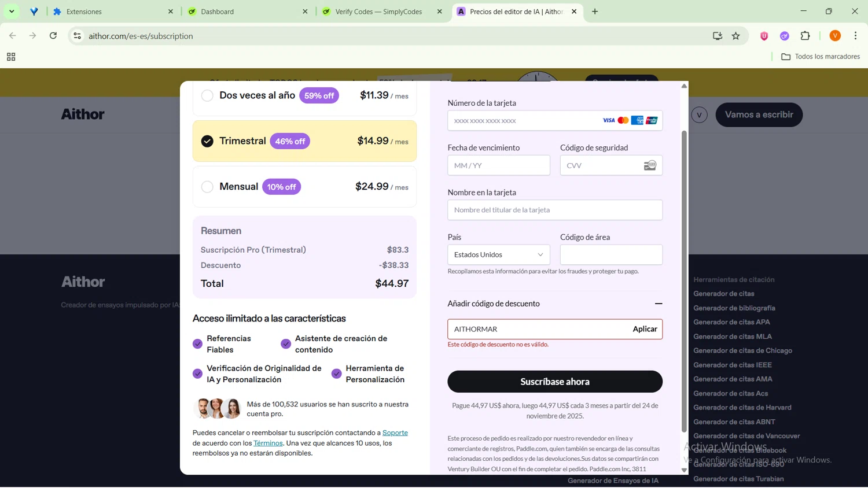868x488 pixels.
Task: Collapse the Añadir código de descuento section
Action: [658, 304]
